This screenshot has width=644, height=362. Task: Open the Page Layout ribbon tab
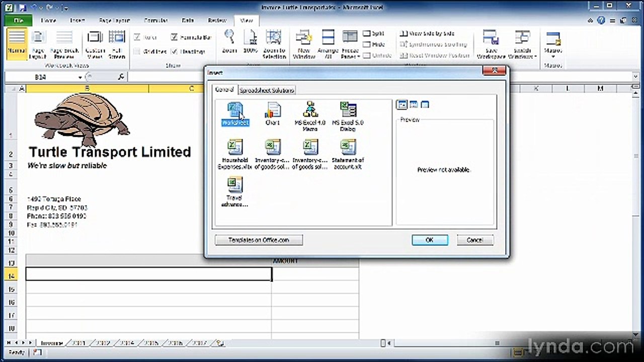[114, 21]
